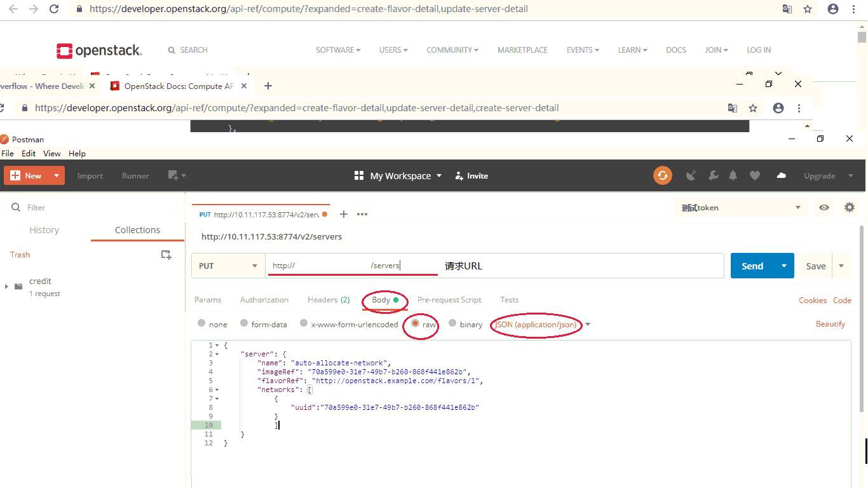Click the New button plus icon in Postman
Image resolution: width=868 pixels, height=488 pixels.
[x=15, y=176]
